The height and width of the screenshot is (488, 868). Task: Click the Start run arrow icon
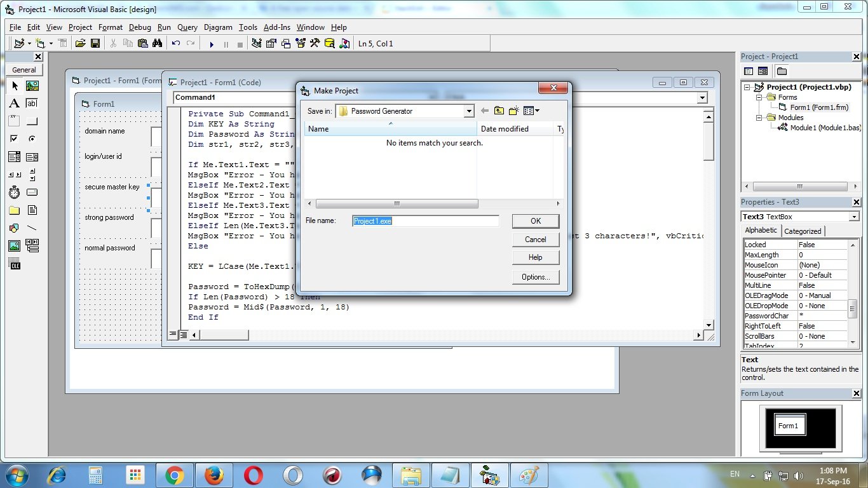(x=212, y=44)
